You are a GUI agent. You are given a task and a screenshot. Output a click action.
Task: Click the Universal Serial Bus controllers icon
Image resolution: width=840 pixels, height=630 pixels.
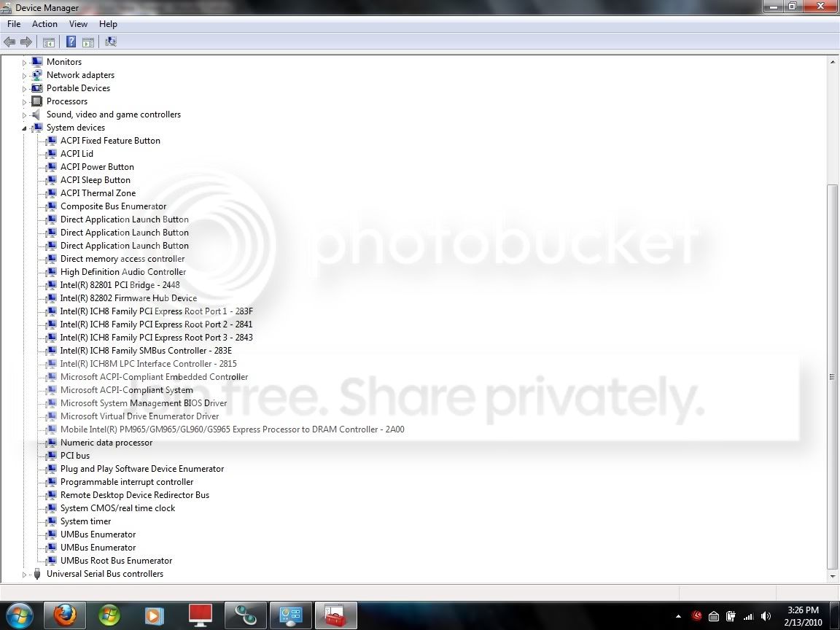pos(36,574)
